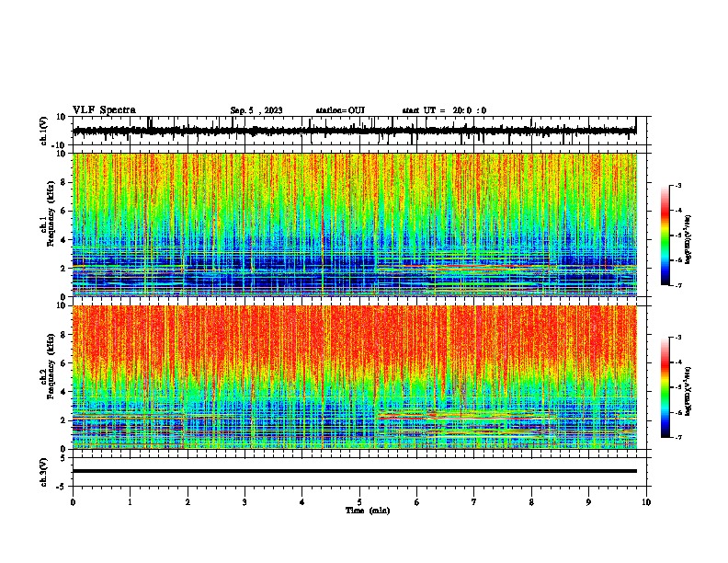The height and width of the screenshot is (563, 728).
Task: Click the time axis tick label "8"
Action: 531,502
